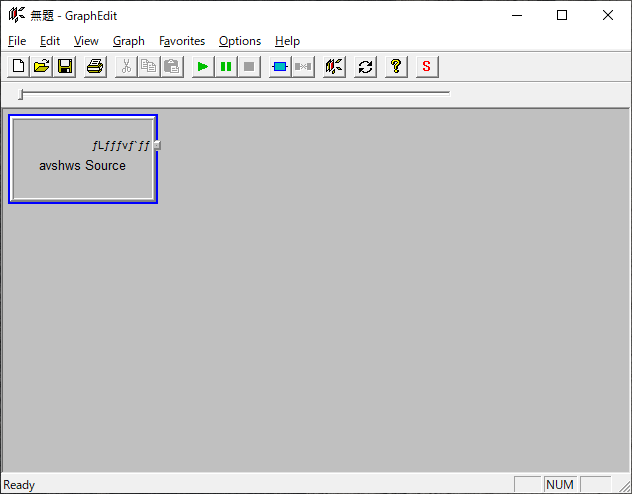
Task: Open help with yellow question mark icon
Action: click(396, 66)
